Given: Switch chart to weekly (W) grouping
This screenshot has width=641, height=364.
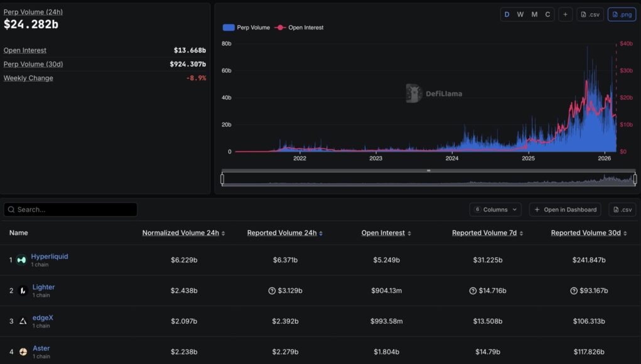Looking at the screenshot, I should coord(520,14).
